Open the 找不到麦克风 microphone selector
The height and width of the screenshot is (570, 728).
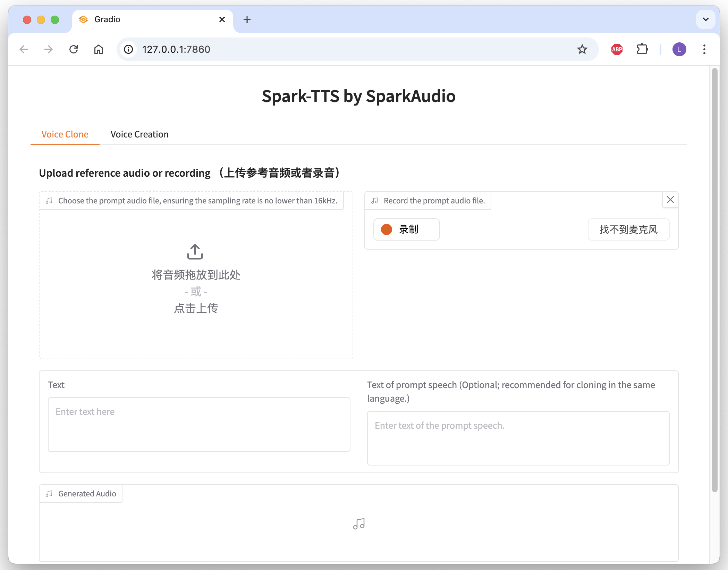[x=628, y=229]
